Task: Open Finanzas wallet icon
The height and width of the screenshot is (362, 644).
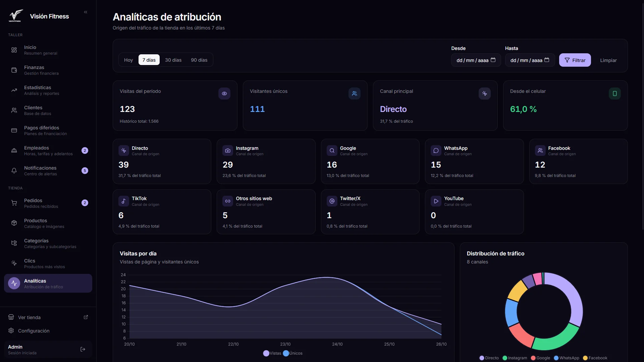Action: (x=14, y=70)
